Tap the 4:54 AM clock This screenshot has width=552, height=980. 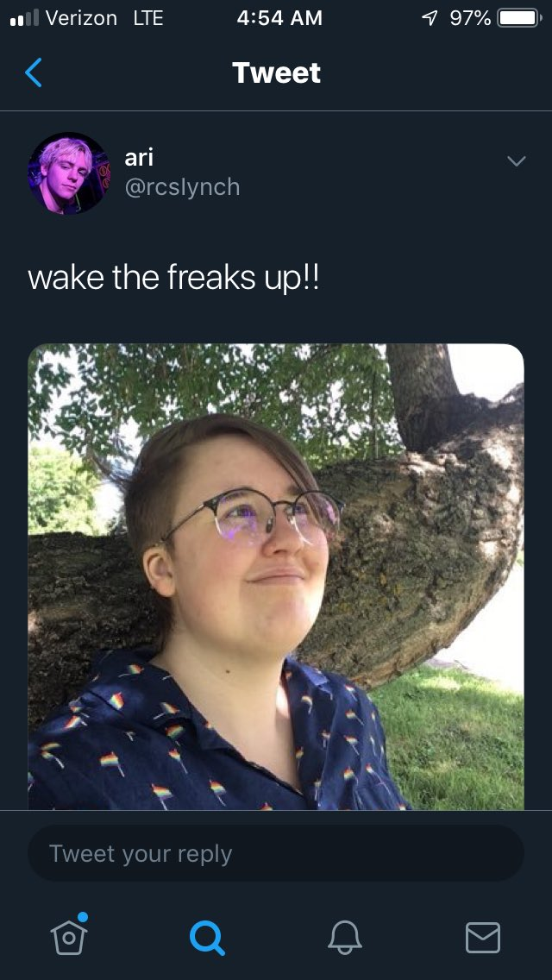279,18
